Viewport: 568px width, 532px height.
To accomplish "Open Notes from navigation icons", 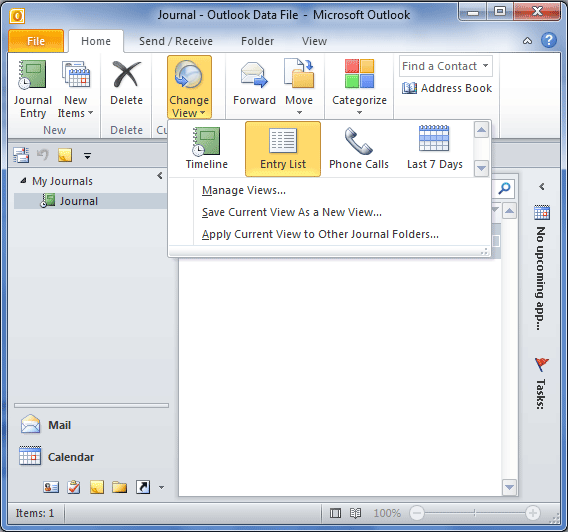I will click(97, 487).
